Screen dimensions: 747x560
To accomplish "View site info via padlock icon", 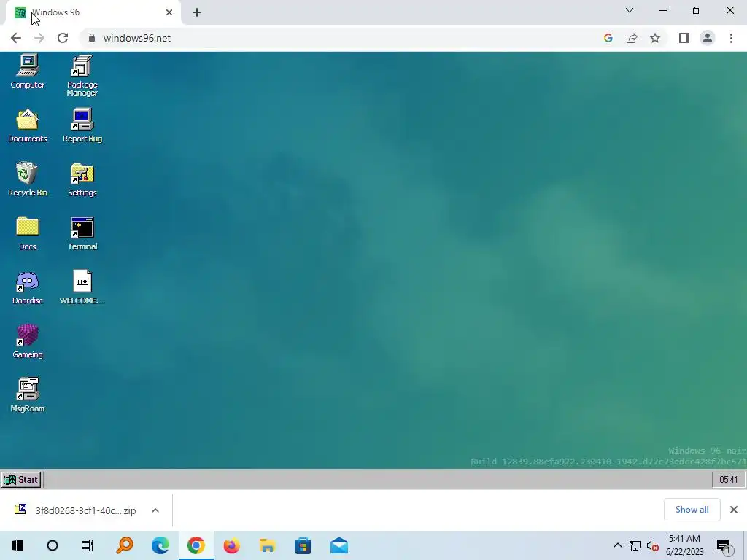I will click(92, 38).
